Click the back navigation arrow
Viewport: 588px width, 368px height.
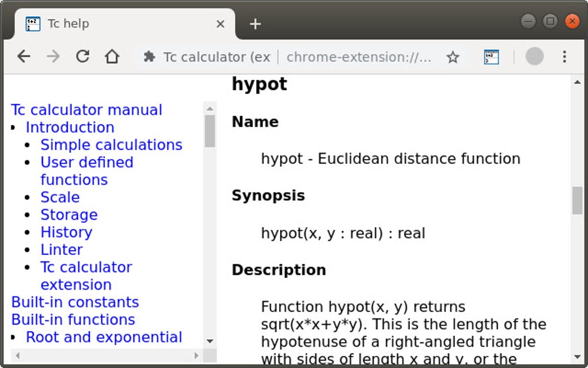(23, 57)
